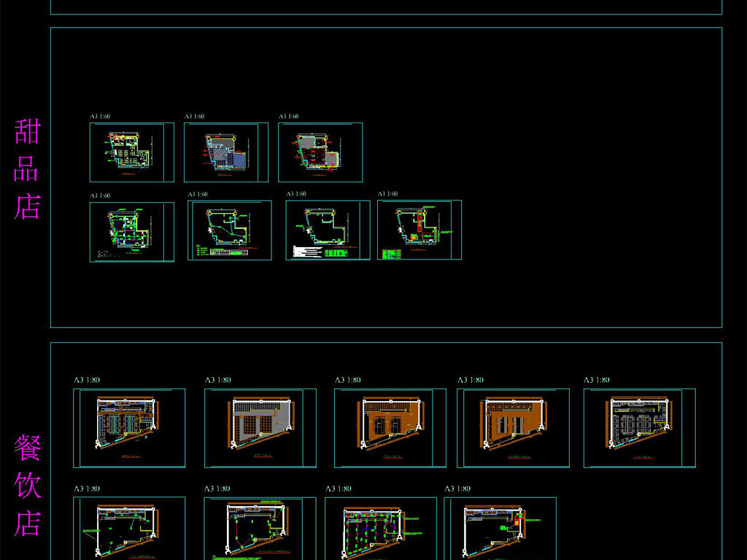
Task: Click fifth restaurant drawing in top row
Action: (639, 427)
